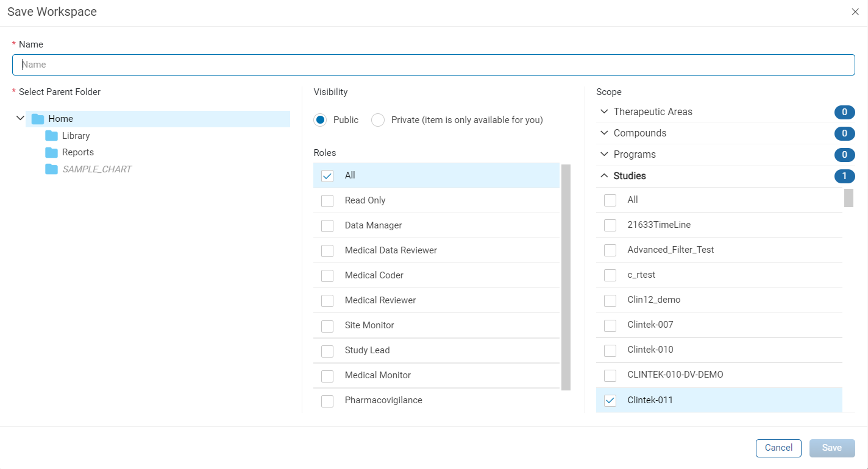Image resolution: width=868 pixels, height=469 pixels.
Task: Click the workspace Name input field
Action: point(433,65)
